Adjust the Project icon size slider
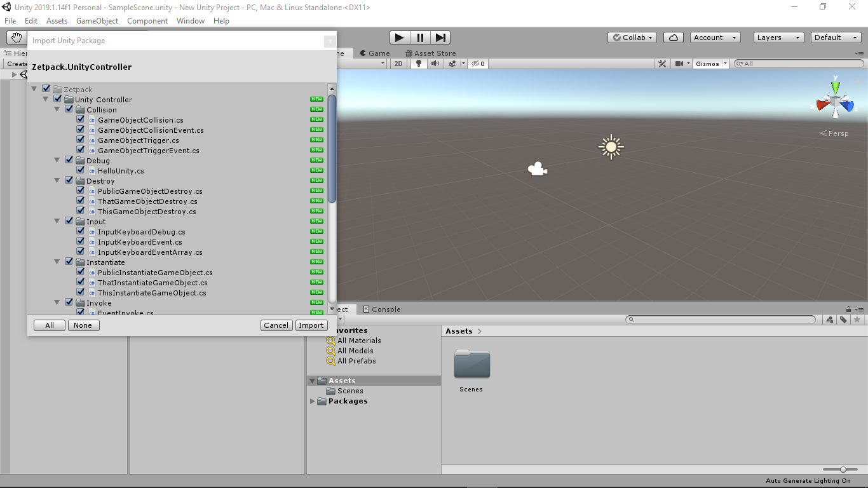The image size is (868, 488). (843, 470)
